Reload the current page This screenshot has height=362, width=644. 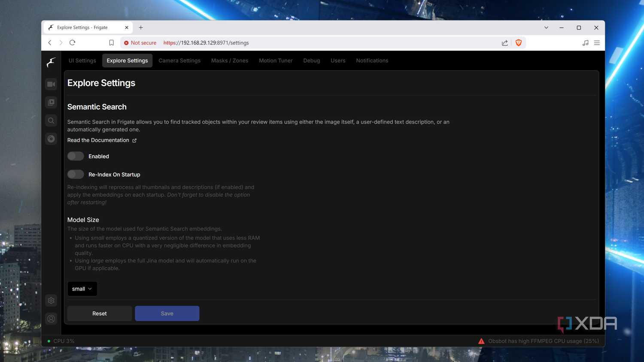pos(73,42)
